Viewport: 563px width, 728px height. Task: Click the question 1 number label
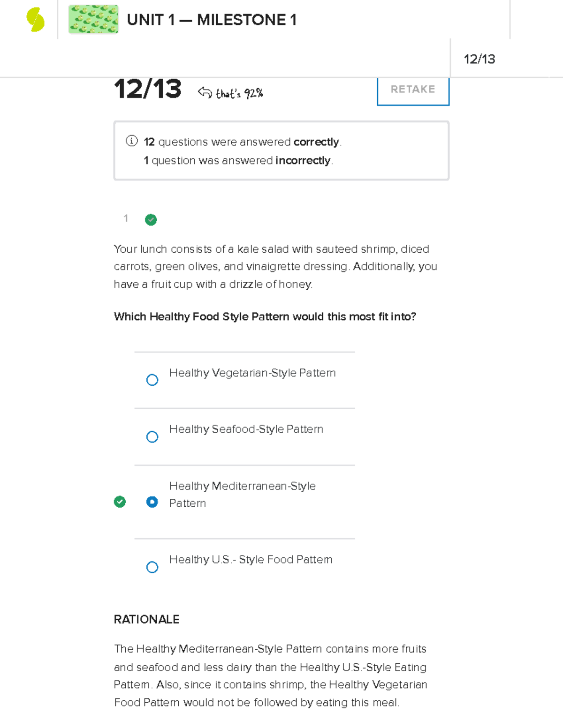(126, 218)
